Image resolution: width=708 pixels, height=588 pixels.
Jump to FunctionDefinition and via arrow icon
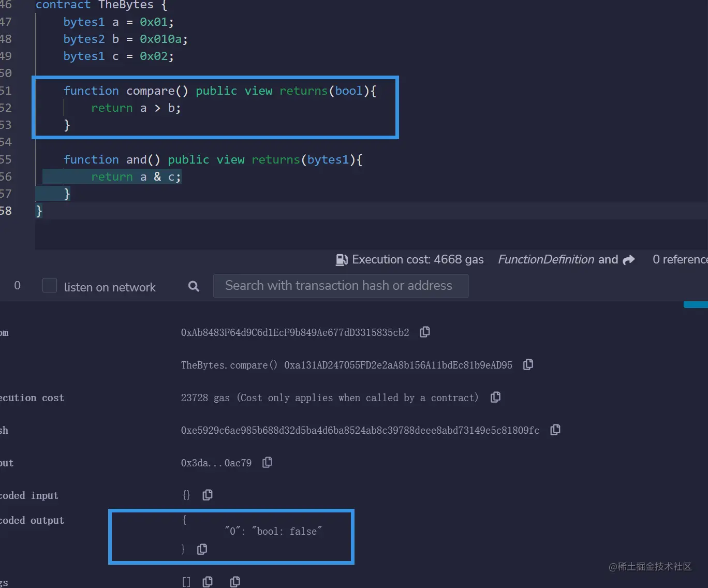point(629,259)
